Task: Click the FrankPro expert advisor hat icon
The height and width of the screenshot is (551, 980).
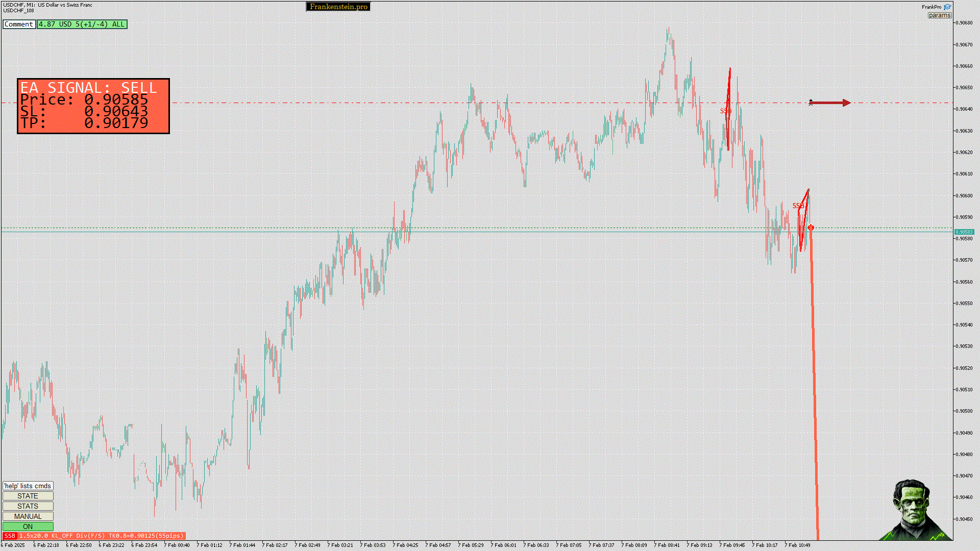Action: point(947,7)
